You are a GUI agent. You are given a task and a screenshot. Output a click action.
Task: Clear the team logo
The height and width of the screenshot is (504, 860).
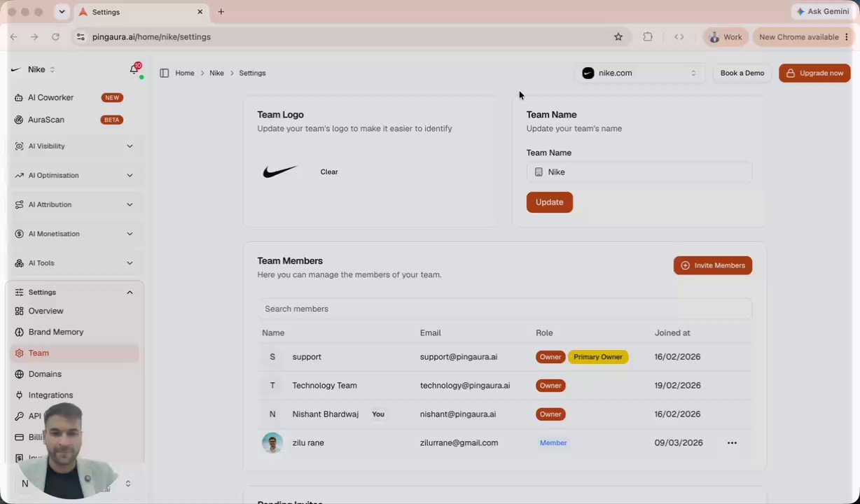329,171
